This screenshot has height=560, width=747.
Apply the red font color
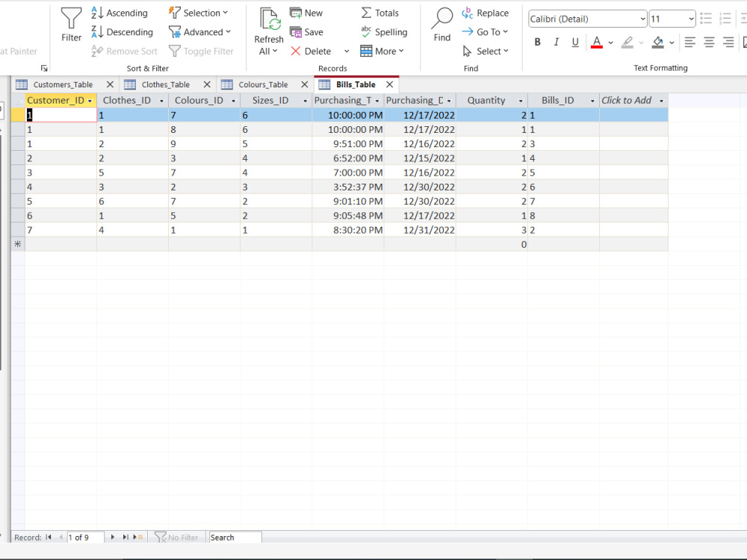pos(596,42)
